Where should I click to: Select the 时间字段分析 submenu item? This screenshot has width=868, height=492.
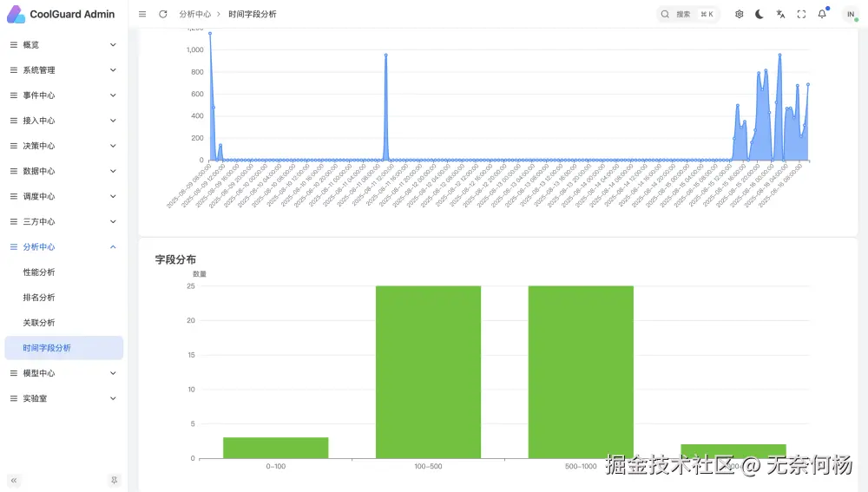coord(63,348)
